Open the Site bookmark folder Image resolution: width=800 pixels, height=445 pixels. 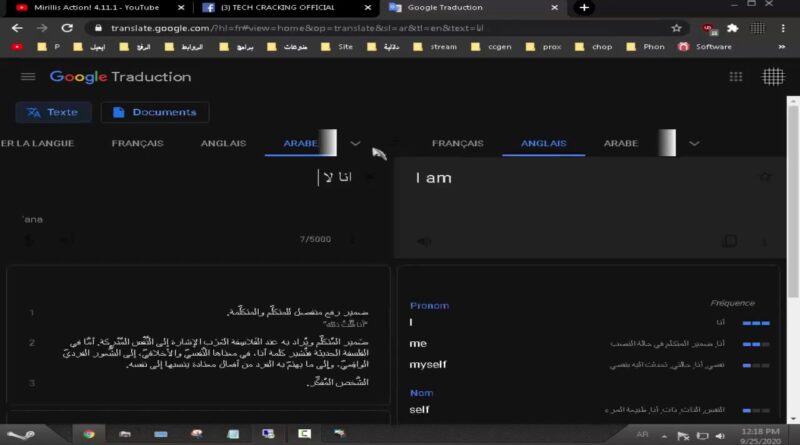coord(337,46)
